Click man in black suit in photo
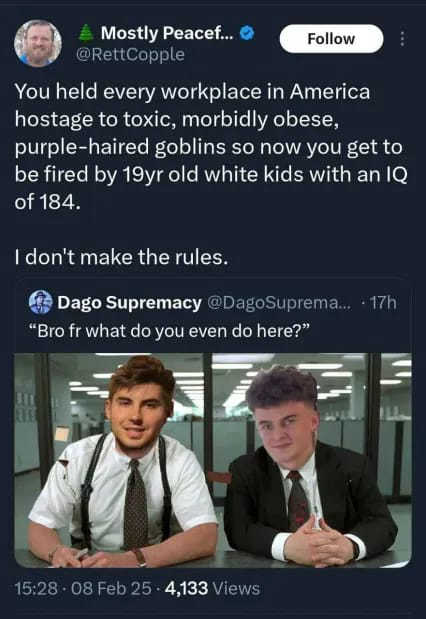This screenshot has height=619, width=426. [309, 466]
